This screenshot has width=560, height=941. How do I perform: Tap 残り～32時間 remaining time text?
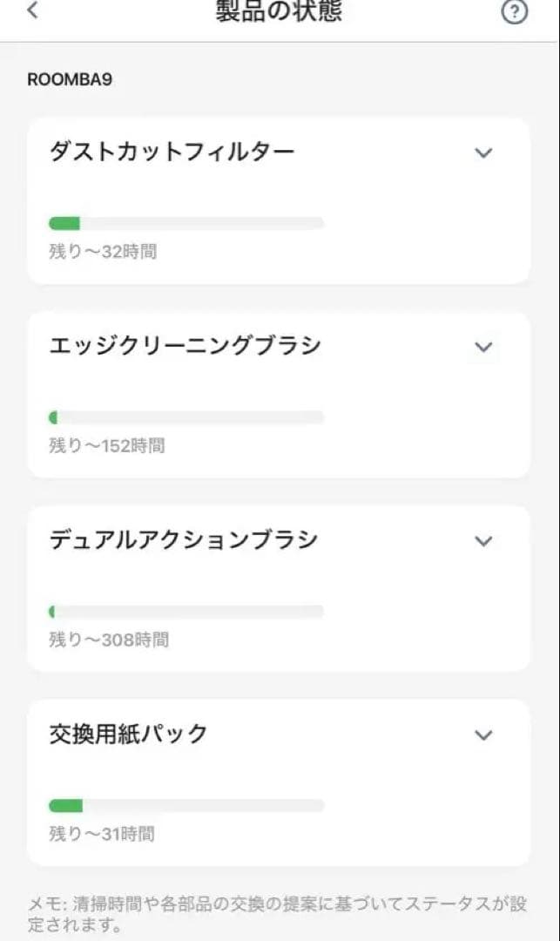pos(100,250)
